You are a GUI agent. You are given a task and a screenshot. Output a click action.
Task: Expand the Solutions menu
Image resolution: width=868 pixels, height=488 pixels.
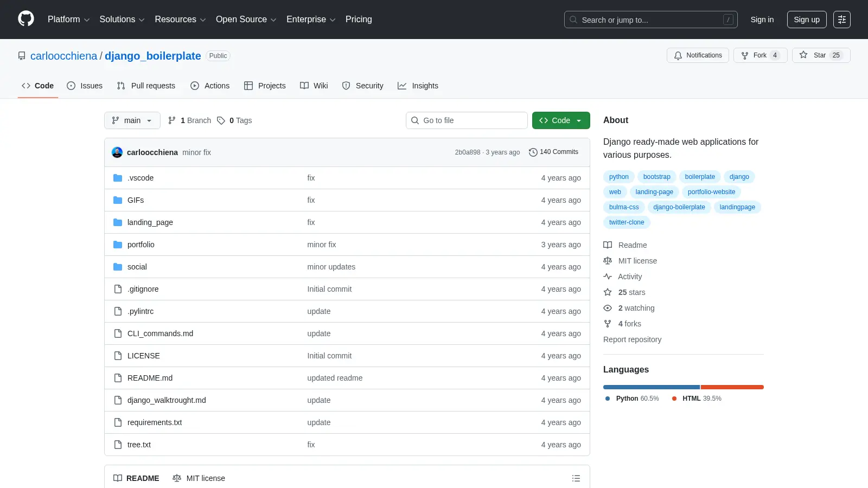[122, 20]
